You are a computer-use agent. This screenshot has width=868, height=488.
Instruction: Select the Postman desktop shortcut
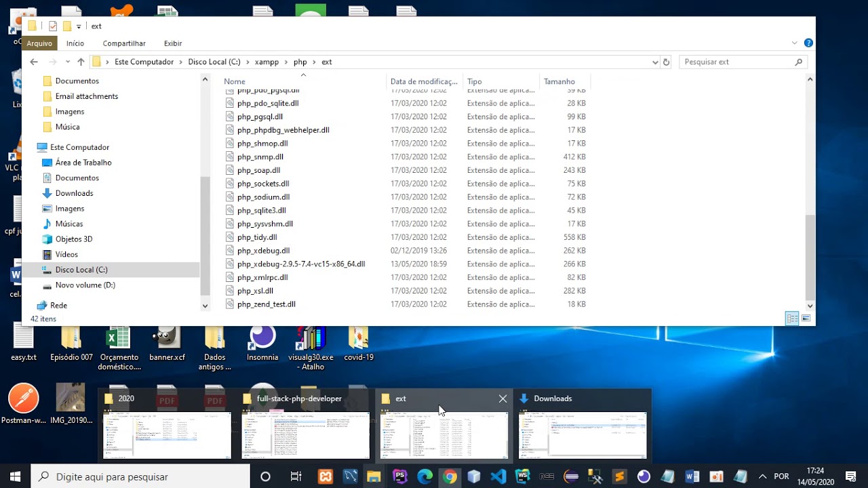pyautogui.click(x=24, y=404)
